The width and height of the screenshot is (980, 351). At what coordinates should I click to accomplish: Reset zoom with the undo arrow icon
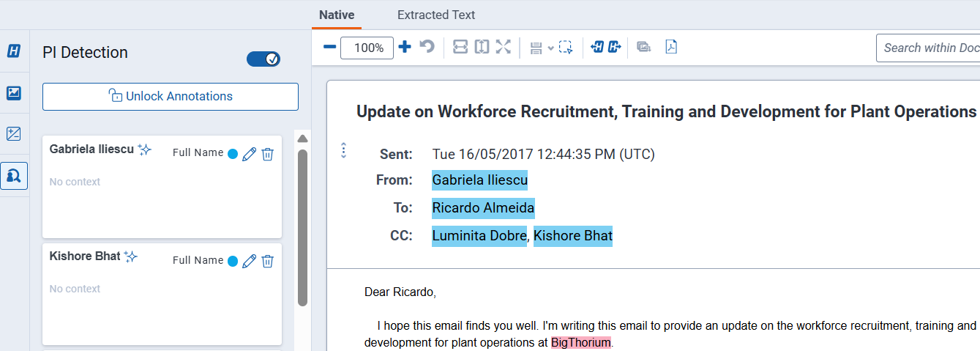click(x=427, y=48)
